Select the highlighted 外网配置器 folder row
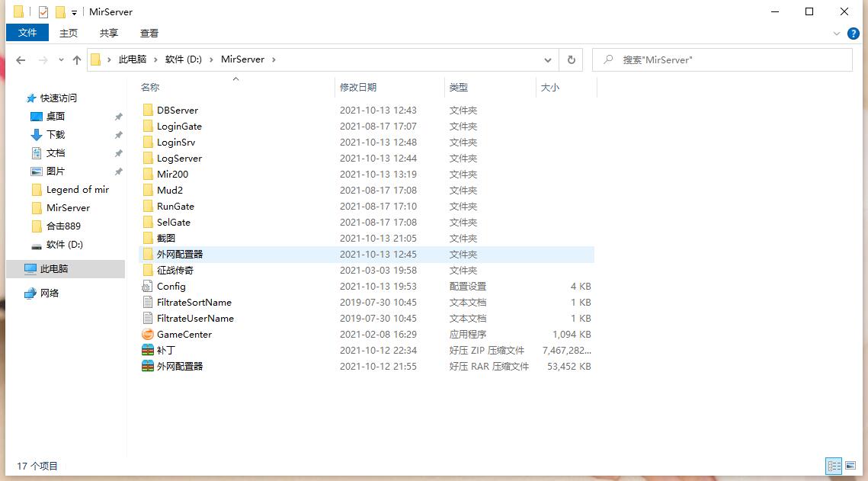Viewport: 868px width, 481px height. (366, 255)
